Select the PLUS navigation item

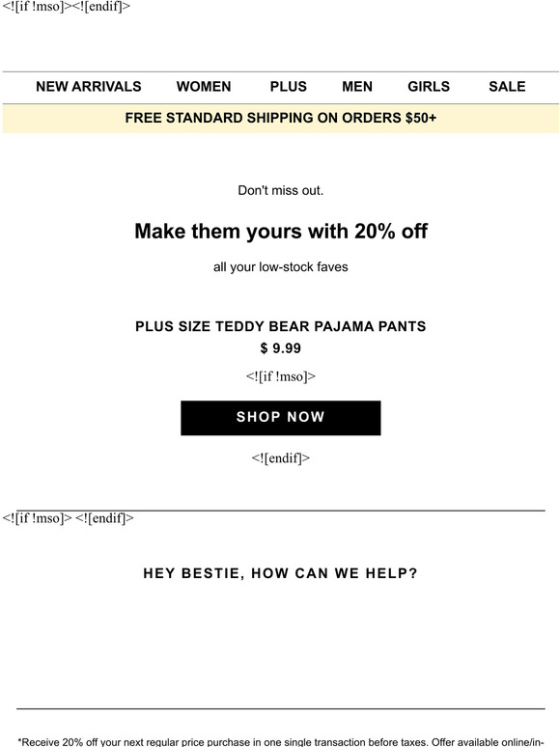click(289, 87)
